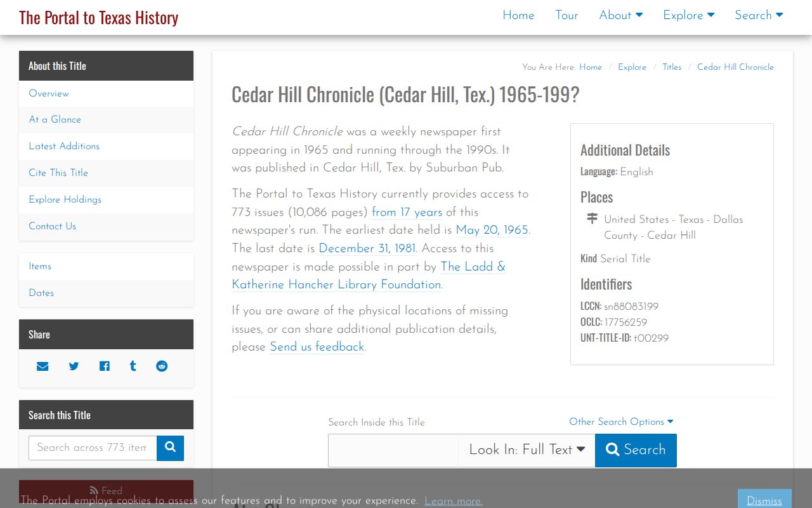Focus Search Inside this Title field
Image resolution: width=812 pixels, height=508 pixels.
pyautogui.click(x=393, y=450)
